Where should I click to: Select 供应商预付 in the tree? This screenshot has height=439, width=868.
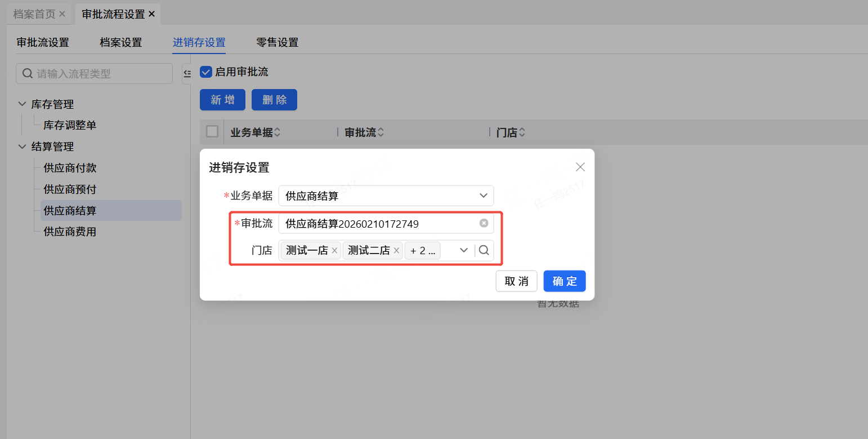click(70, 189)
